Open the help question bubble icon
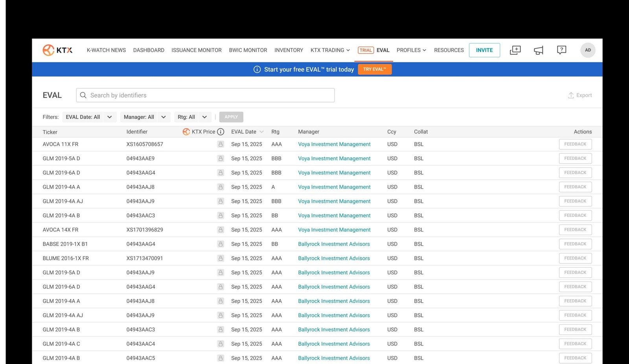This screenshot has height=364, width=629. (561, 50)
